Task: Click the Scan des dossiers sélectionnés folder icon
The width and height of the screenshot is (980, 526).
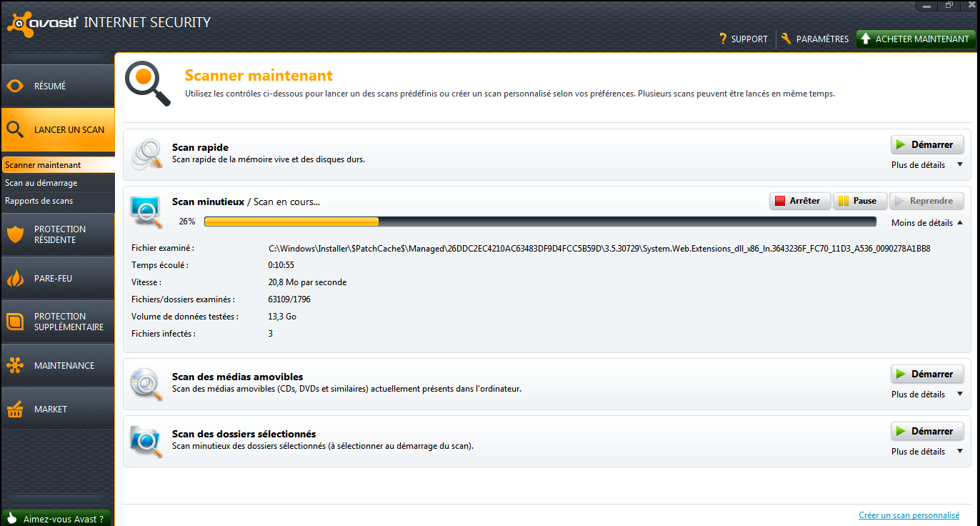Action: [x=148, y=441]
